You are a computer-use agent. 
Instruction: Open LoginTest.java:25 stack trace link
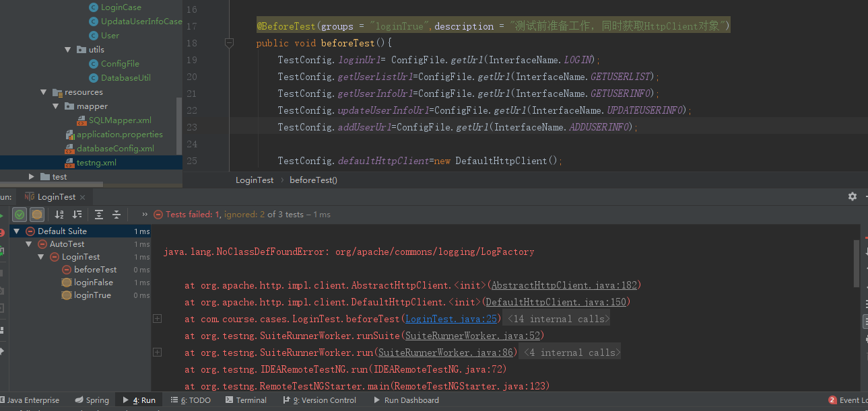pos(451,319)
